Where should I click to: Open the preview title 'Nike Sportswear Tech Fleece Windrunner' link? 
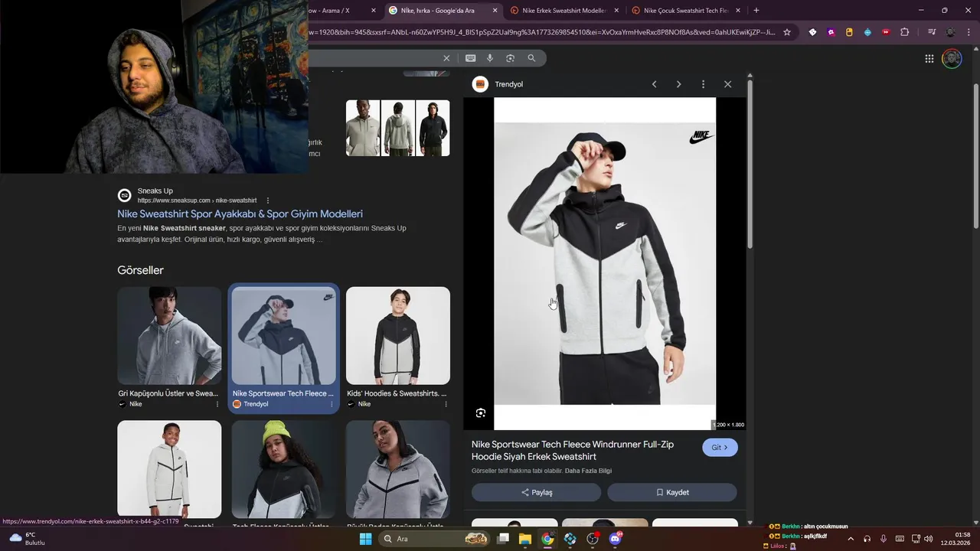click(573, 450)
